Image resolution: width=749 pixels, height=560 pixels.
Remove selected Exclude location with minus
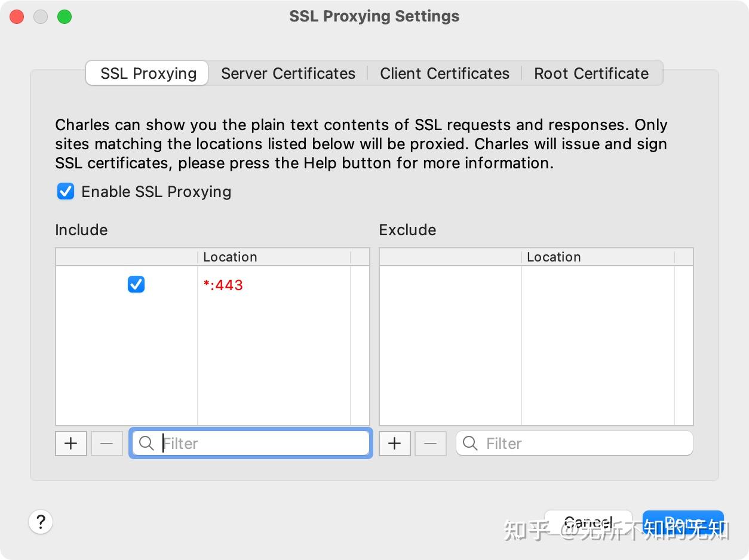pyautogui.click(x=431, y=444)
